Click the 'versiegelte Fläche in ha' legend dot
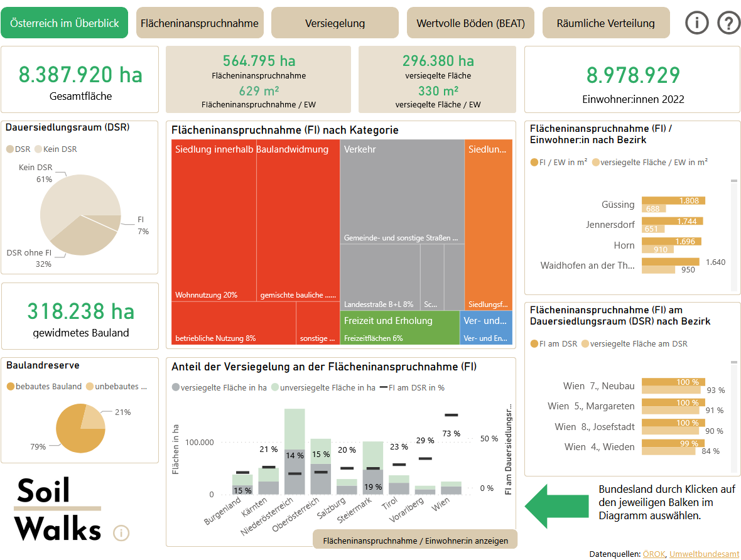This screenshot has height=560, width=741. tap(176, 388)
